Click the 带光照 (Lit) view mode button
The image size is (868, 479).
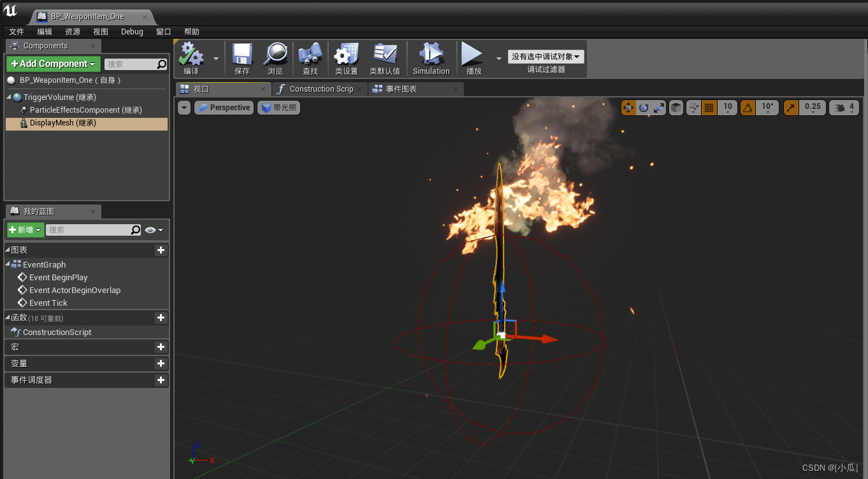click(278, 108)
